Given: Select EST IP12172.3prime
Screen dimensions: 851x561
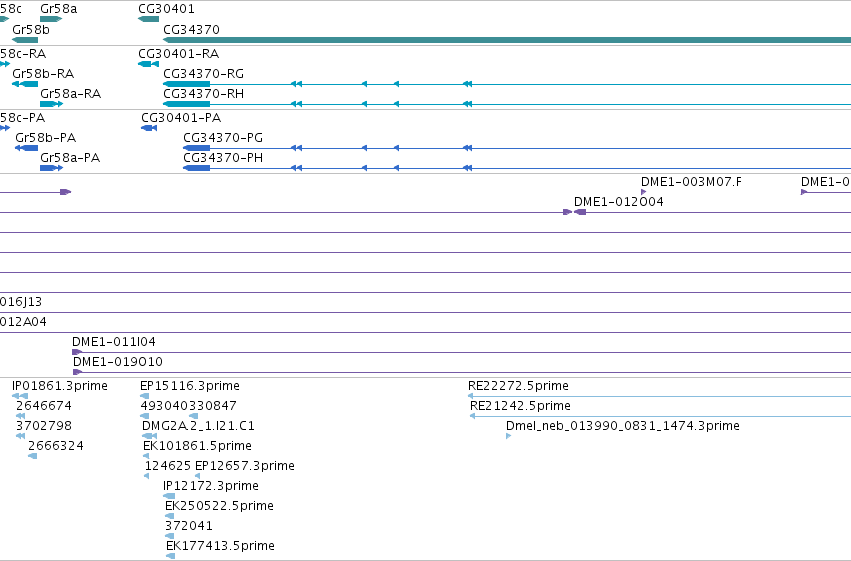Looking at the screenshot, I should tap(169, 496).
